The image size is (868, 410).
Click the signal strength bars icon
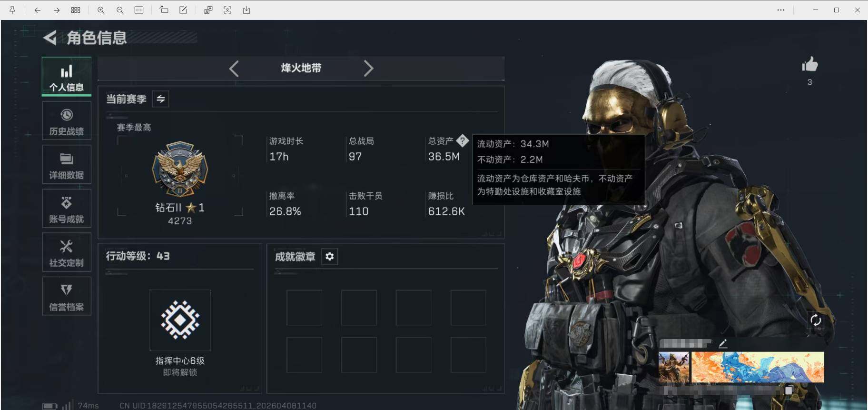coord(67,405)
